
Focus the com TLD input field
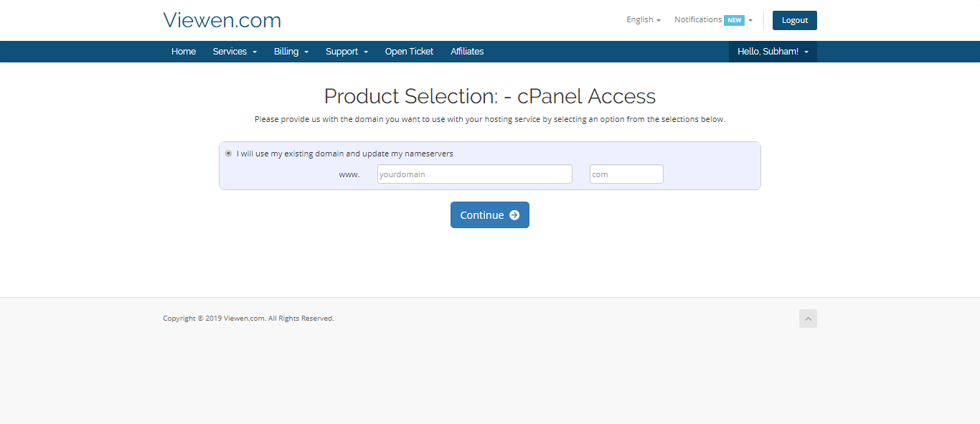[626, 174]
